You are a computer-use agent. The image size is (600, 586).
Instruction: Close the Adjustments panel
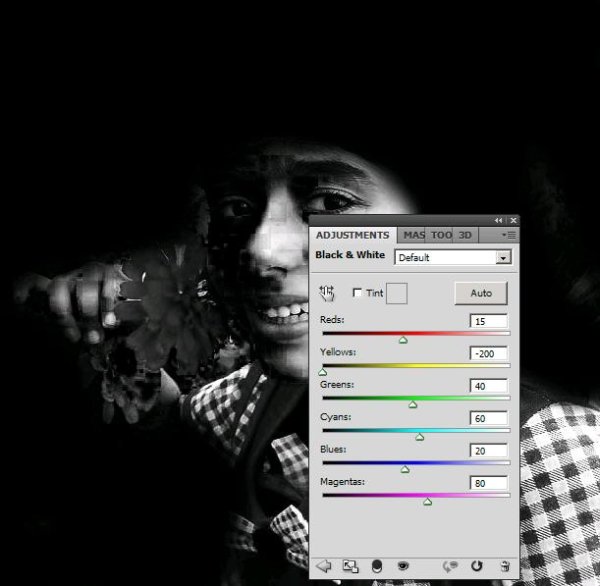514,220
